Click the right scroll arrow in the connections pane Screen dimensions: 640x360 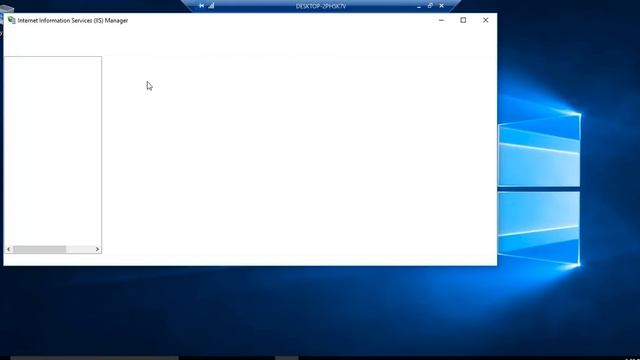[97, 249]
